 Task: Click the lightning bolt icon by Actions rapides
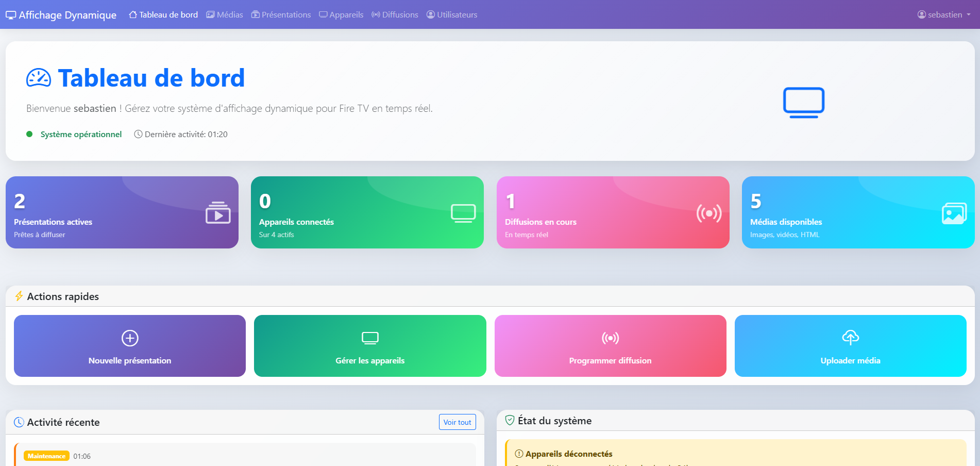point(19,296)
